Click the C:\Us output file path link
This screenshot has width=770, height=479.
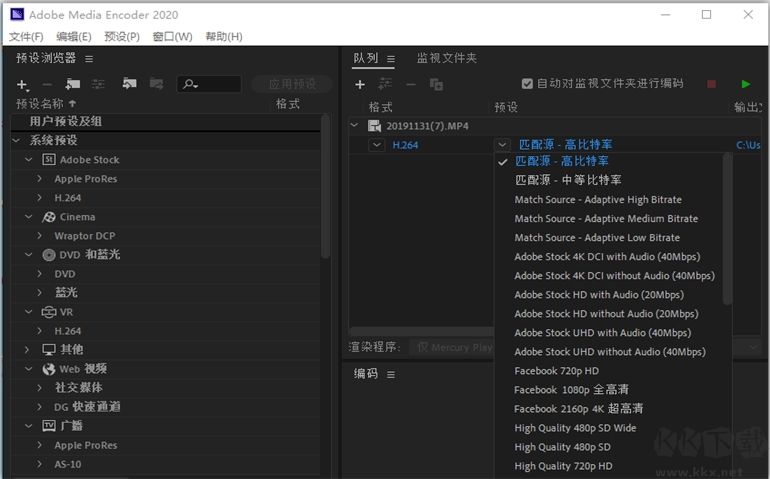tap(748, 145)
